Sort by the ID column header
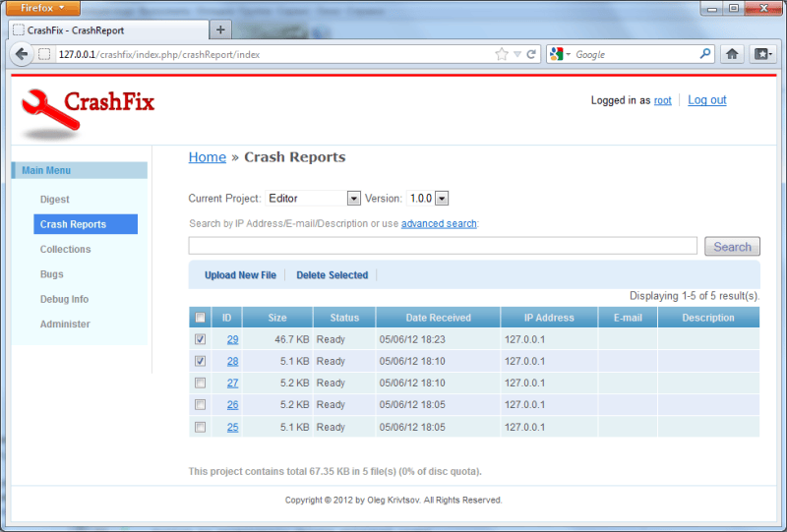 click(227, 318)
